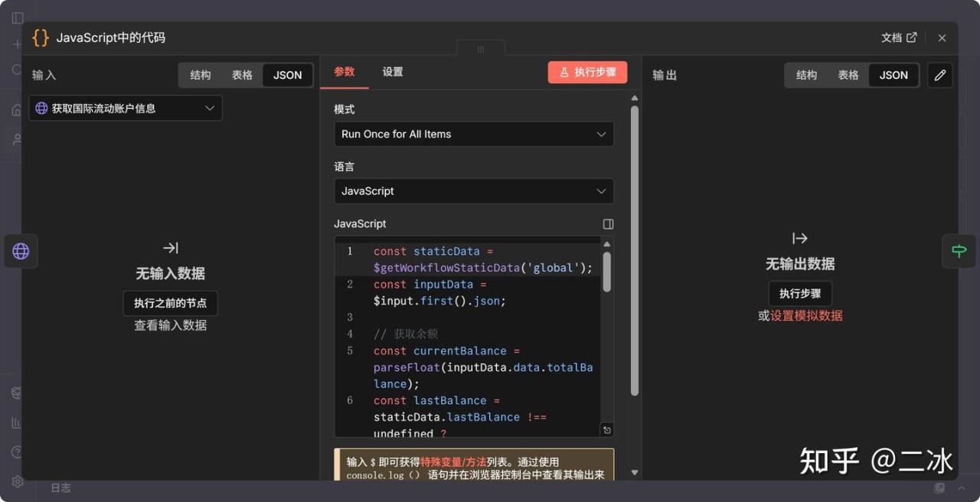
Task: Switch to the 设置 tab
Action: (x=392, y=72)
